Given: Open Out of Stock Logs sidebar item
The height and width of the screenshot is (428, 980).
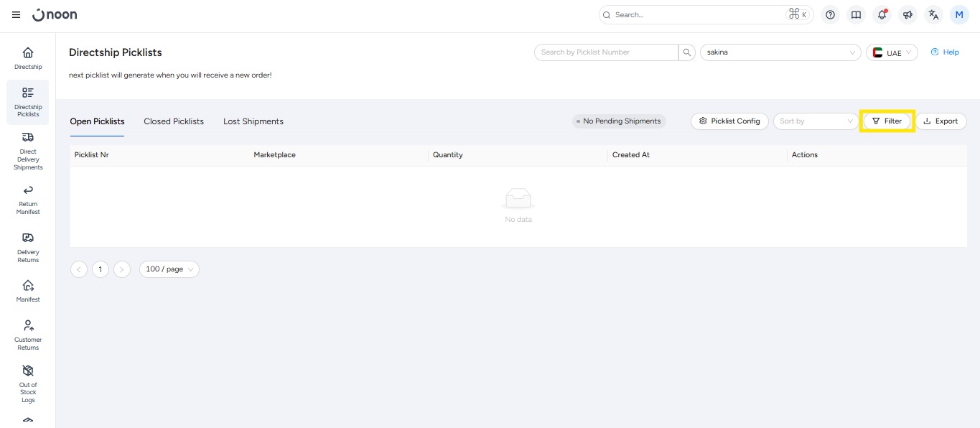Looking at the screenshot, I should click(28, 383).
